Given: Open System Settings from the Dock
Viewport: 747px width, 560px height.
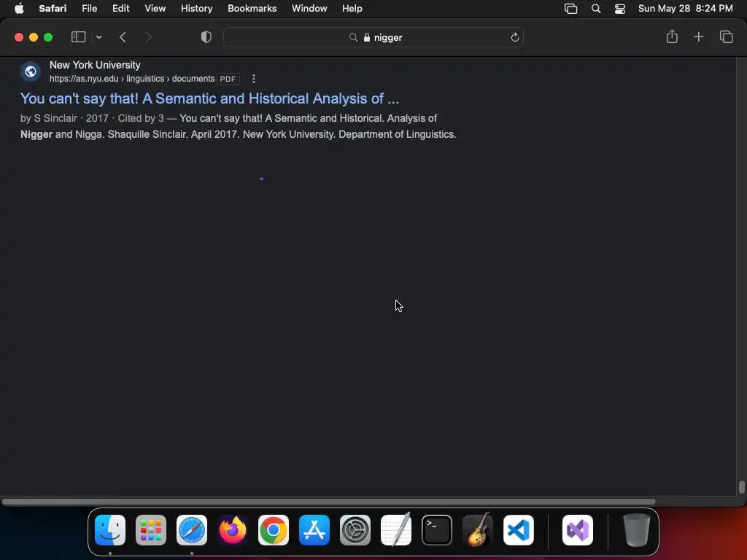Looking at the screenshot, I should pos(355,530).
